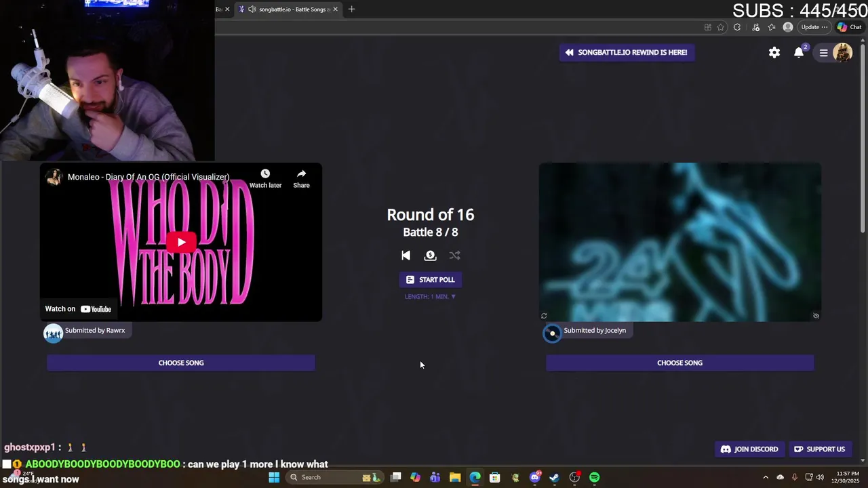This screenshot has width=868, height=488.
Task: Open a new browser tab
Action: [351, 9]
